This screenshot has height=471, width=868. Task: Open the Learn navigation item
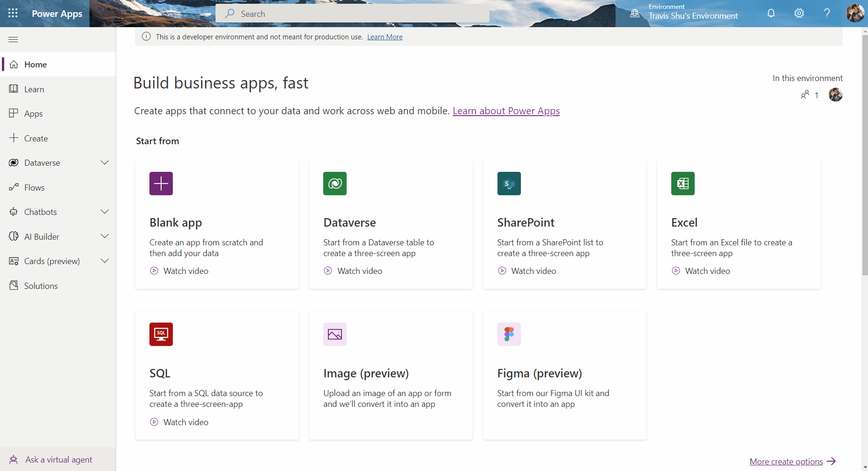click(34, 89)
